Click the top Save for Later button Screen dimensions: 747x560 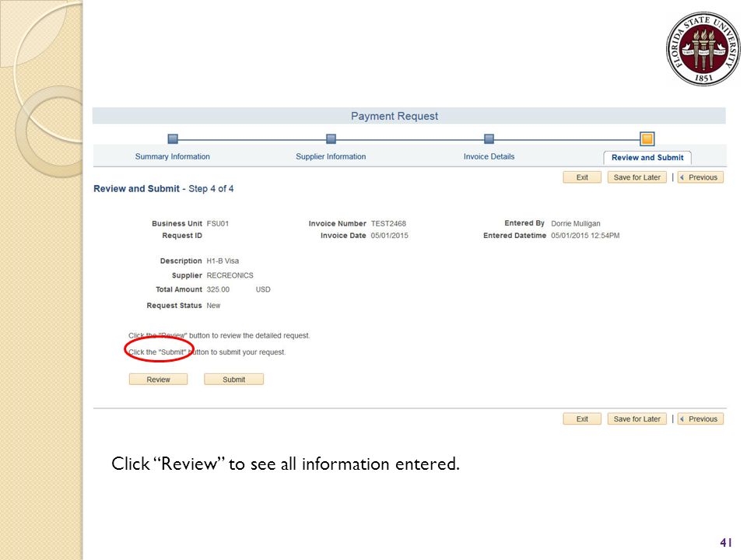pos(637,177)
